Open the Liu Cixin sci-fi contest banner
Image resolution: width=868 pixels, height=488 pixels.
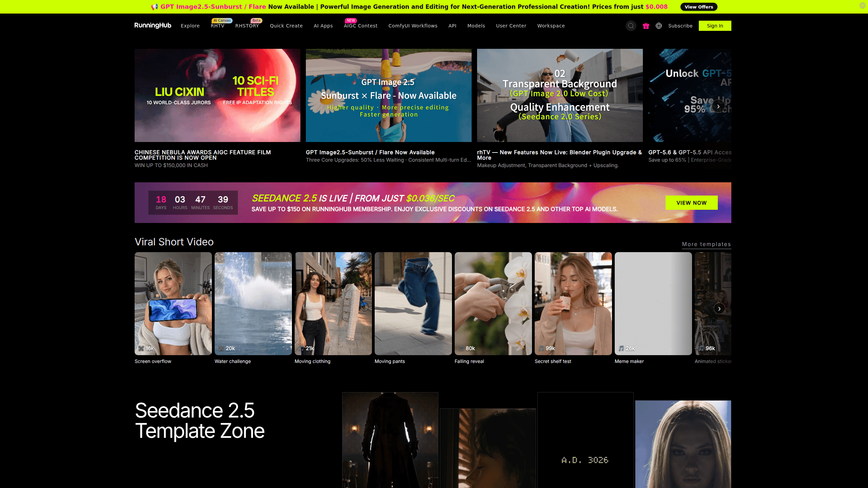point(217,95)
